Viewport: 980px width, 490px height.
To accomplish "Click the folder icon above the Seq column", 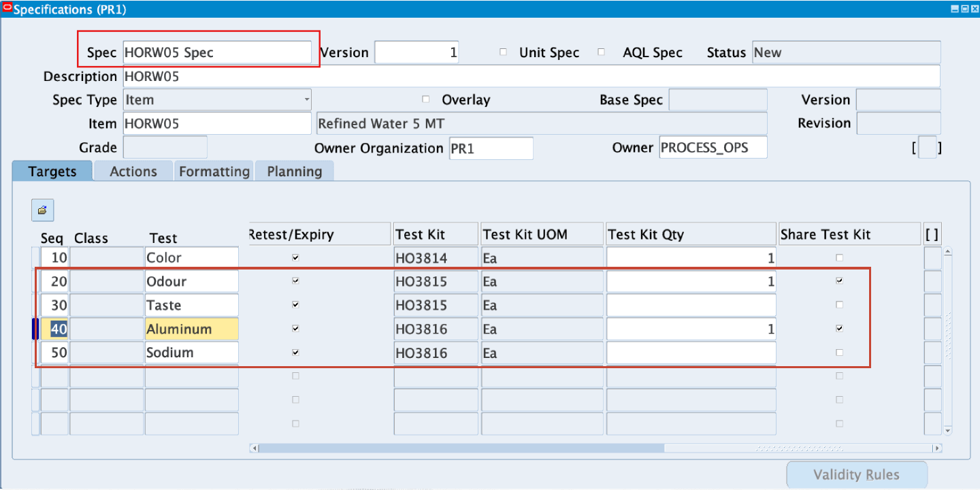I will click(x=42, y=210).
